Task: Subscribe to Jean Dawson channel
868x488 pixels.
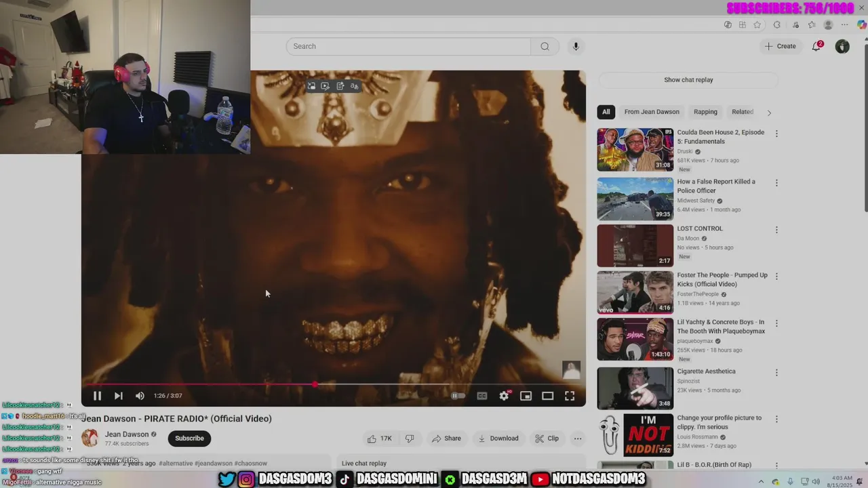Action: [x=189, y=439]
